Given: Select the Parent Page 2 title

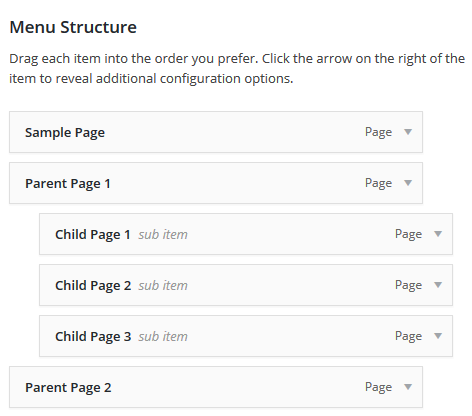Looking at the screenshot, I should (68, 388).
